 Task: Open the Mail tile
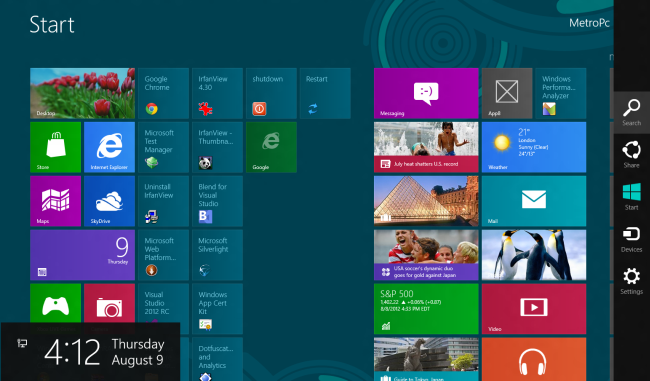coord(534,201)
